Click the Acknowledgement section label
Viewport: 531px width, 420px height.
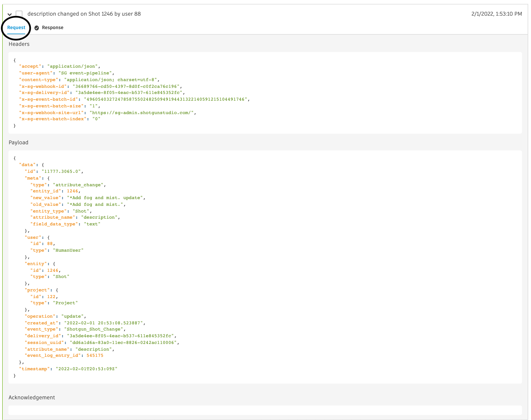32,397
